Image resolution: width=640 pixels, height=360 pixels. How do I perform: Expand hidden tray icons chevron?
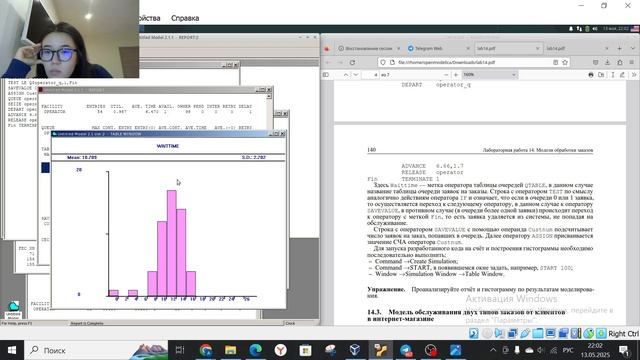coord(493,350)
